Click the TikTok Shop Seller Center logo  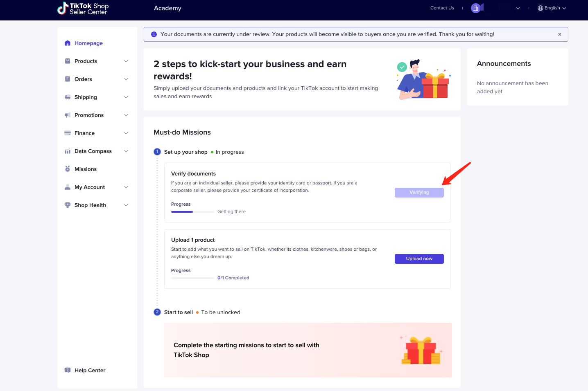point(83,8)
